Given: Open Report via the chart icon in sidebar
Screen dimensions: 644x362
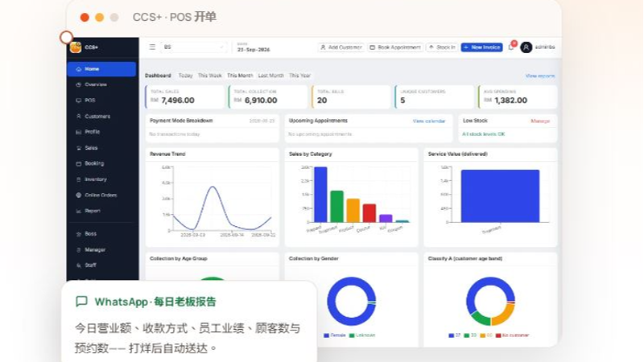Looking at the screenshot, I should coord(78,211).
